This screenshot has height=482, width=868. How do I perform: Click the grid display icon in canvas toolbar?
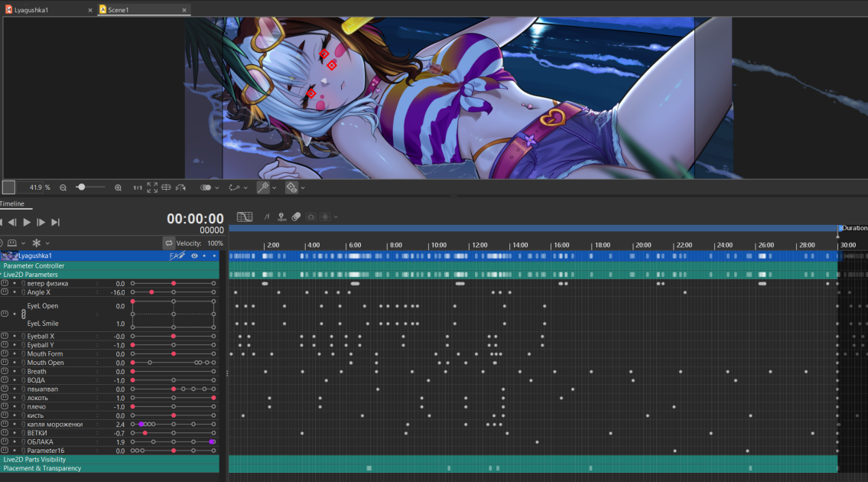166,187
